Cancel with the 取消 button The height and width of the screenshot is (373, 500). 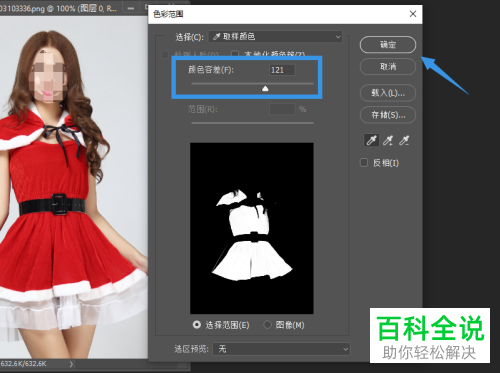(x=388, y=67)
